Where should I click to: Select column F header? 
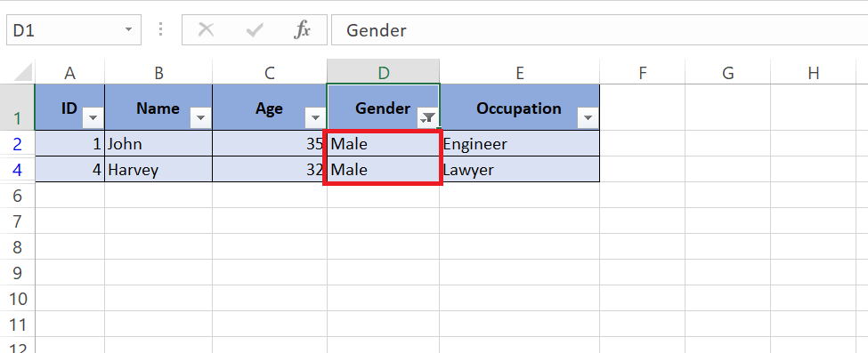(x=642, y=73)
